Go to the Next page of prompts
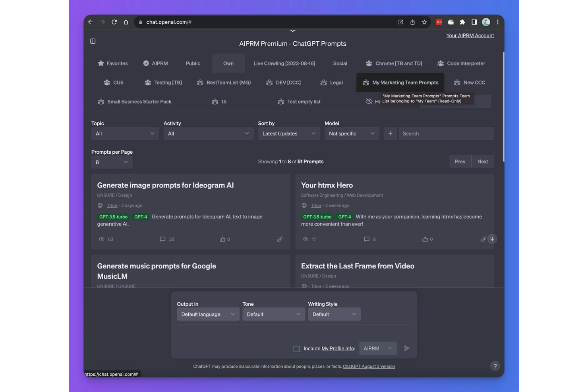 coord(482,161)
